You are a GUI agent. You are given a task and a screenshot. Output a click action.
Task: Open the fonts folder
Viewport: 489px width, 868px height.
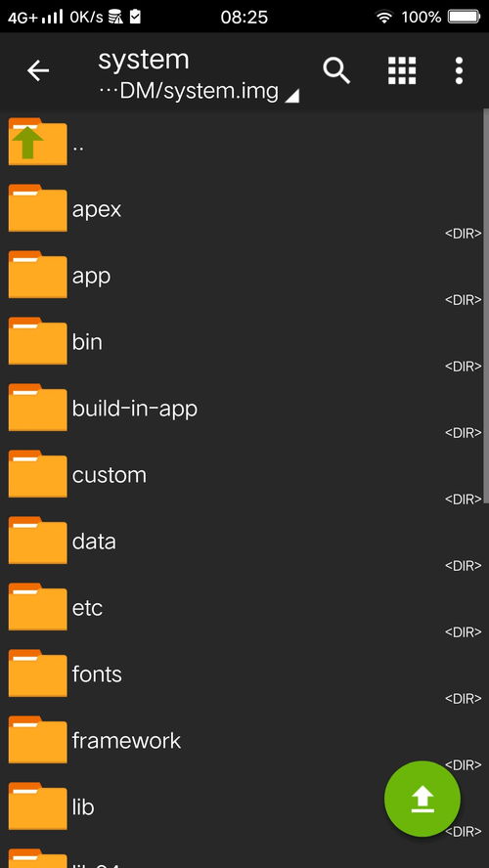pos(244,674)
